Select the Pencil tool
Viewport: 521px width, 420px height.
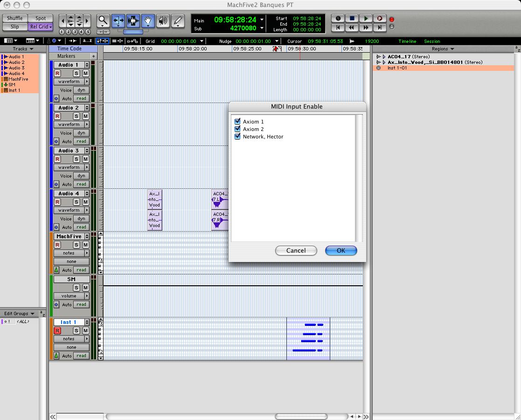[177, 21]
